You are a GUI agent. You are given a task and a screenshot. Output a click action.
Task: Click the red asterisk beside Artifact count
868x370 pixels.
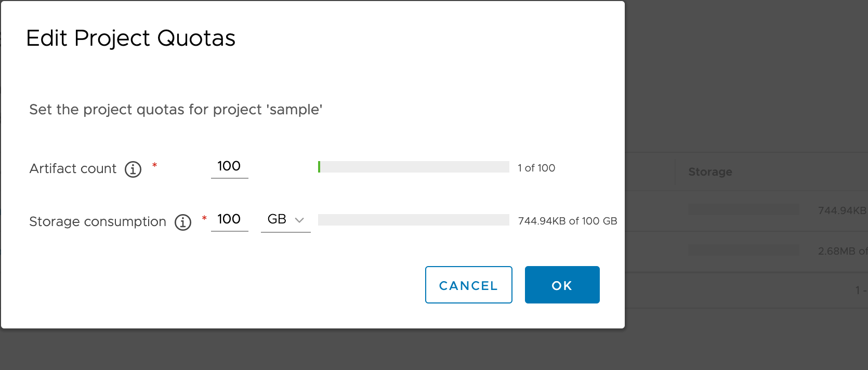click(154, 165)
